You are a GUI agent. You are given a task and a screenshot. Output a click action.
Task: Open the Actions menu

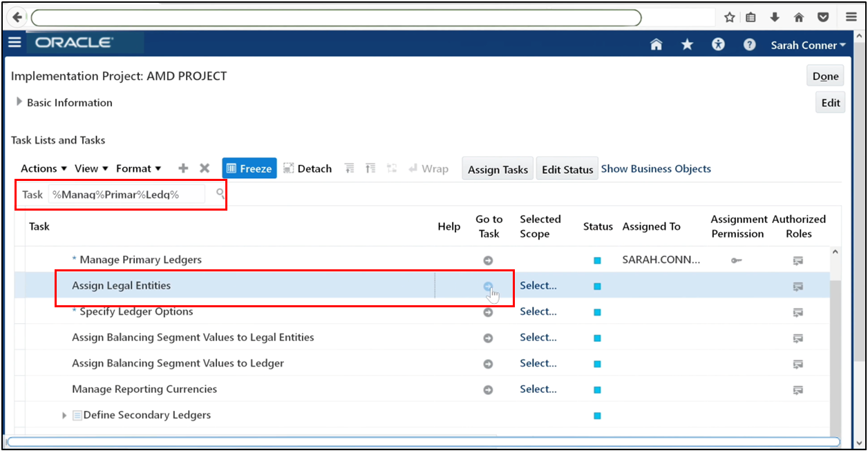point(43,168)
